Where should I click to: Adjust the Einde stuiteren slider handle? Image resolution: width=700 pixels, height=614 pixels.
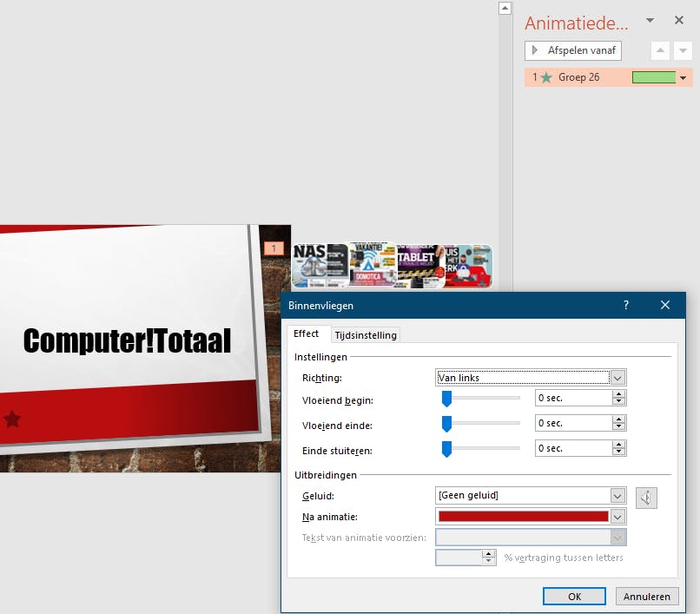446,448
